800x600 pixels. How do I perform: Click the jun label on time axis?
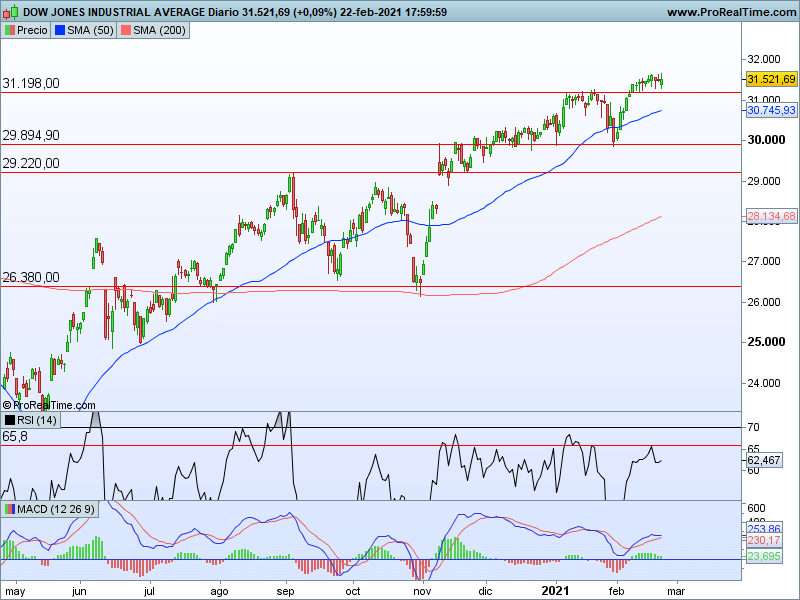(79, 592)
